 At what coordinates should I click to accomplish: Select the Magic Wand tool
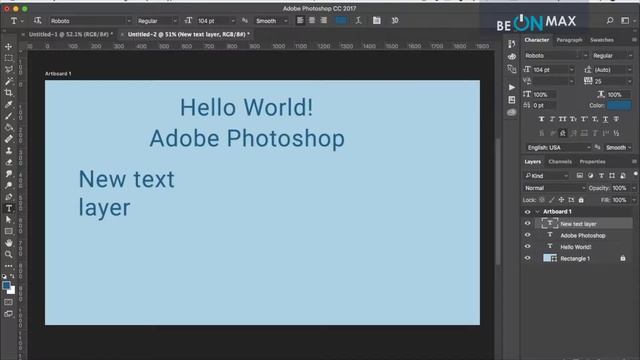pos(9,81)
